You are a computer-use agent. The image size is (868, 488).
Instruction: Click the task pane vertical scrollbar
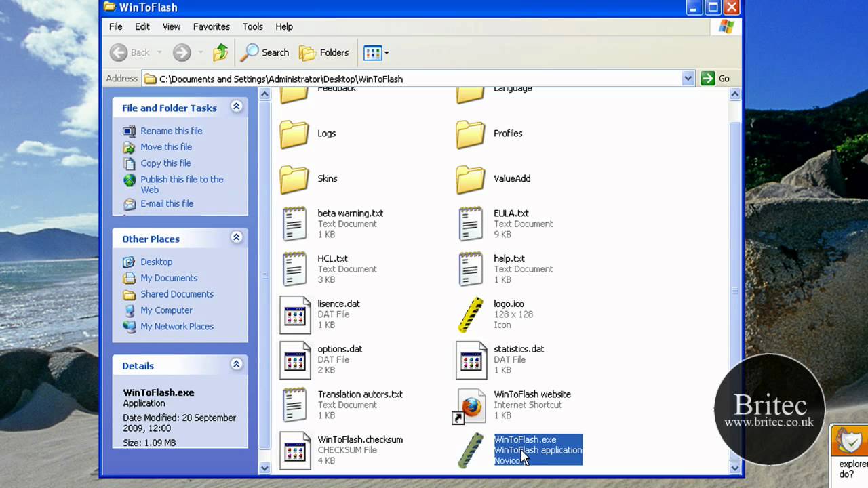(265, 276)
